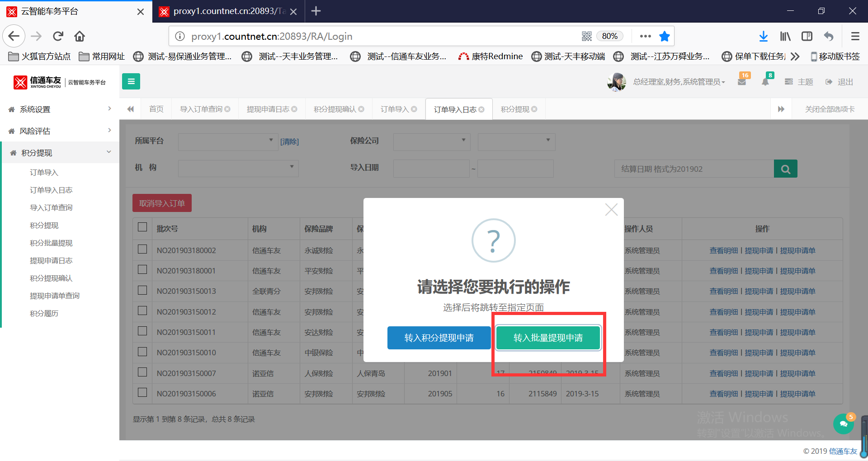Reload the page in browser toolbar
Viewport: 868px width, 461px height.
point(58,36)
